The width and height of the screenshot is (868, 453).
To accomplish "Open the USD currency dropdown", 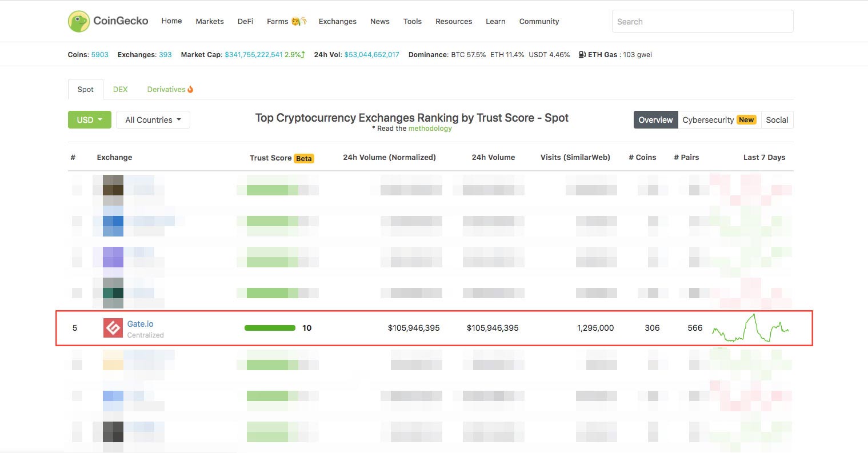I will pyautogui.click(x=89, y=120).
